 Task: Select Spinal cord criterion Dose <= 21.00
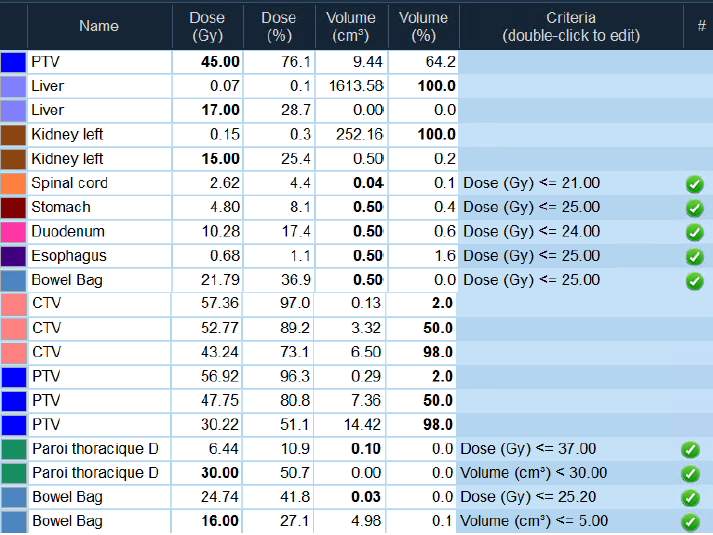click(x=531, y=183)
